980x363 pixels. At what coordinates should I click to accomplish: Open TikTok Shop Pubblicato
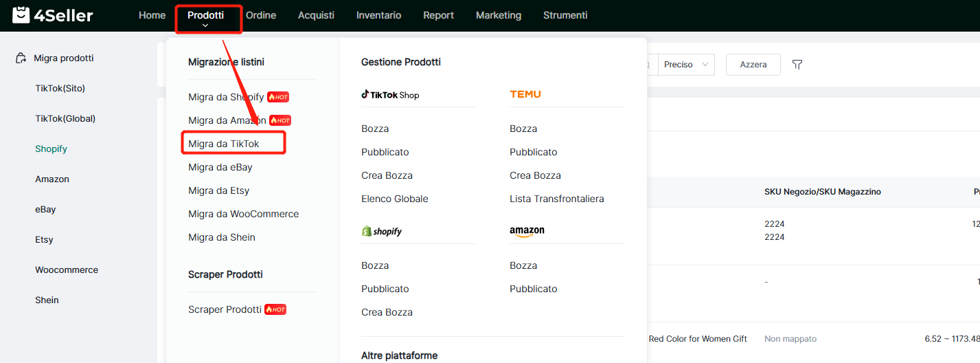coord(385,152)
